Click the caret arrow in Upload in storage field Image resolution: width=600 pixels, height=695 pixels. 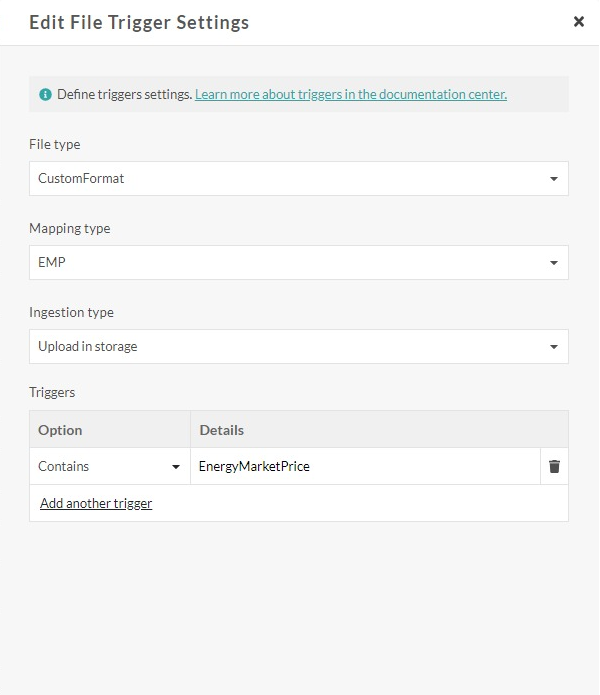point(554,347)
